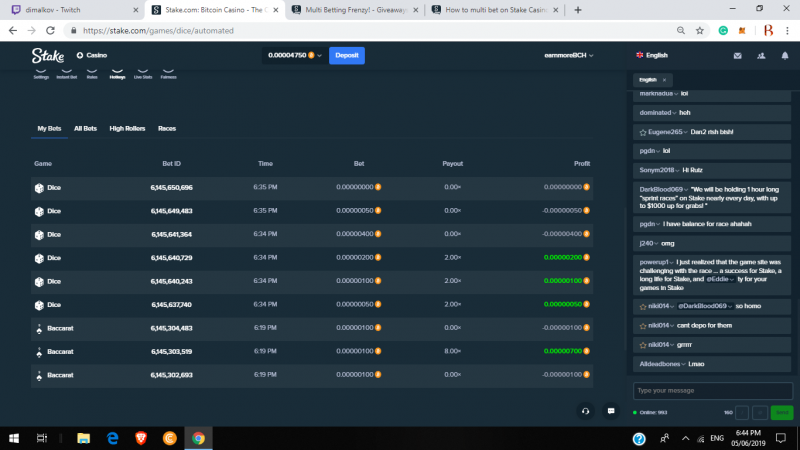
Task: Open the Stake home logo
Action: point(47,55)
